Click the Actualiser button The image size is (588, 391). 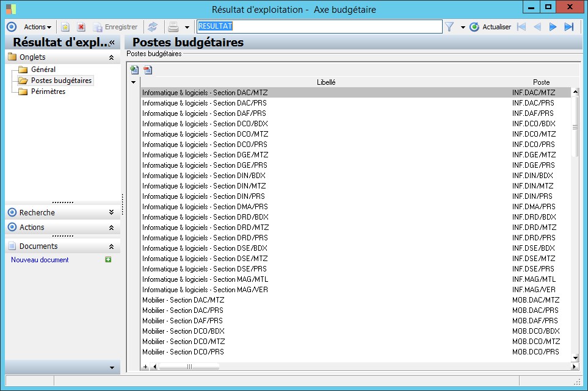(490, 27)
